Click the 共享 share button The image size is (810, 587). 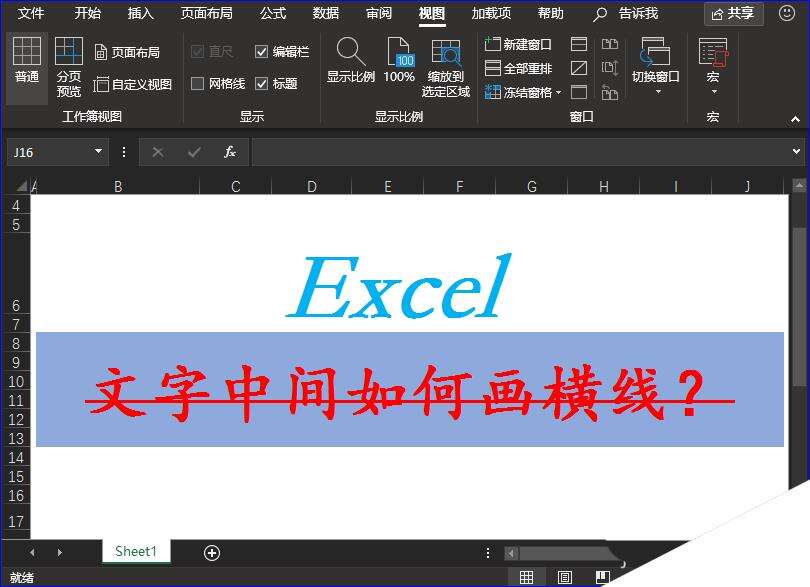click(734, 13)
